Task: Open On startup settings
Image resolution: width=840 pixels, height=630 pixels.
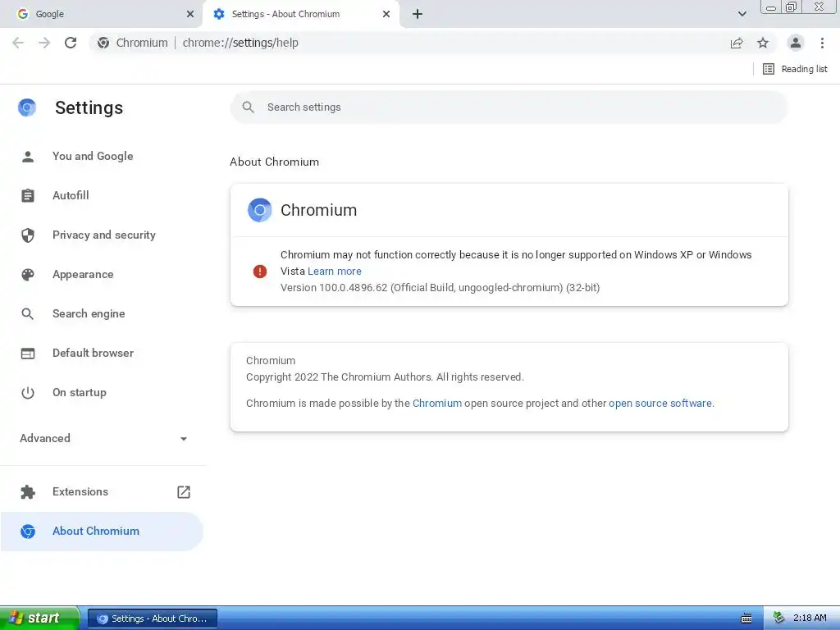Action: pyautogui.click(x=102, y=392)
